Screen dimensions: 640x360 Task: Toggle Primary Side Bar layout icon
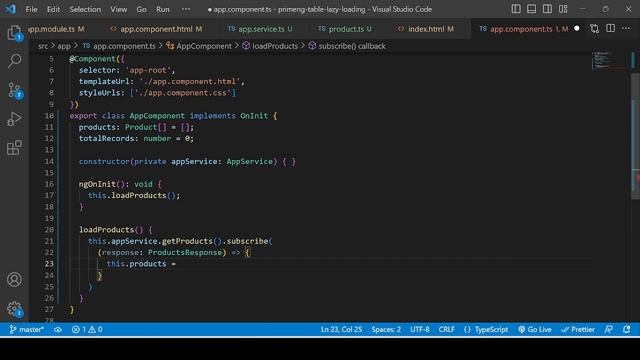[516, 9]
